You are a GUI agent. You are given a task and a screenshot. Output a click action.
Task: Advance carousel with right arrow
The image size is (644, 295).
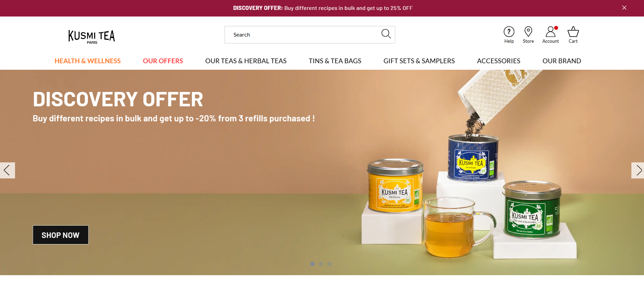point(638,170)
